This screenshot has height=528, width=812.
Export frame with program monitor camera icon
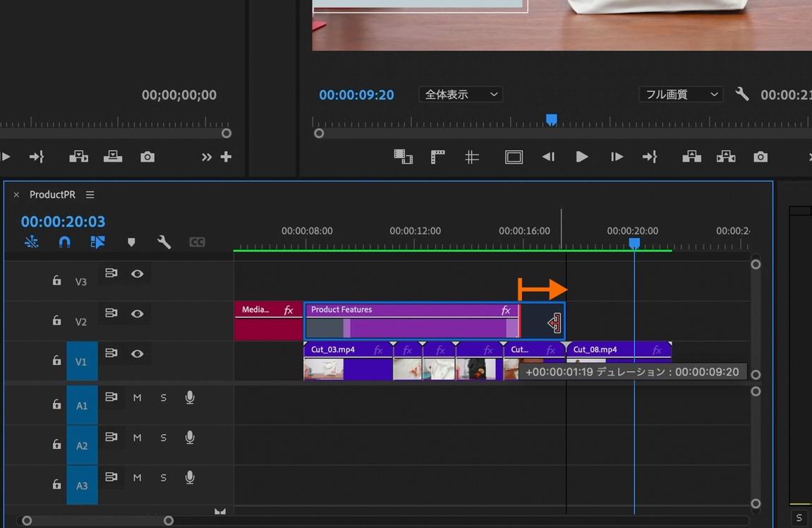point(761,157)
